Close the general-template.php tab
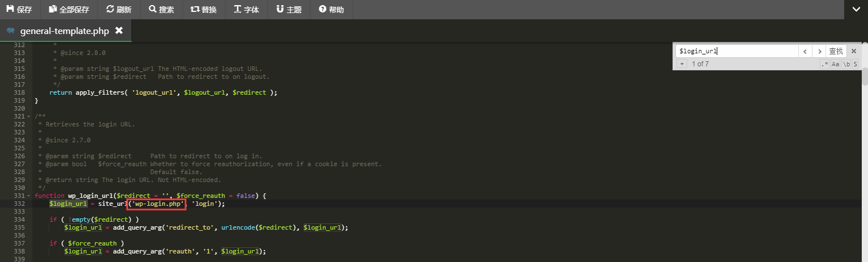This screenshot has width=868, height=262. pyautogui.click(x=119, y=31)
